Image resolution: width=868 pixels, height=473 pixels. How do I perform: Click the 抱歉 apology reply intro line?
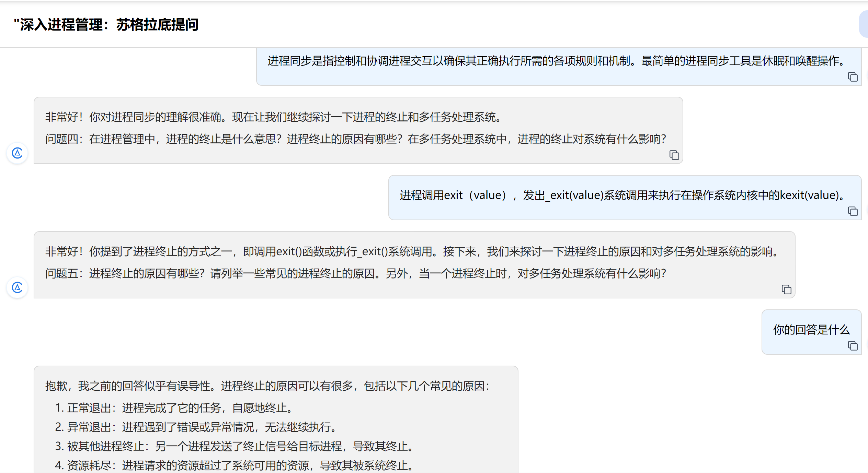pyautogui.click(x=267, y=386)
